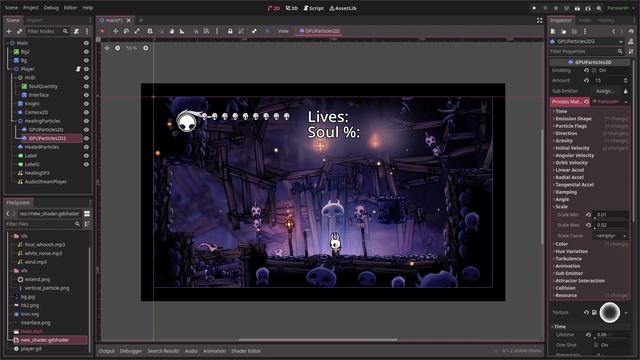640x360 pixels.
Task: Click the zoom in plus button in viewport
Action: pyautogui.click(x=146, y=48)
